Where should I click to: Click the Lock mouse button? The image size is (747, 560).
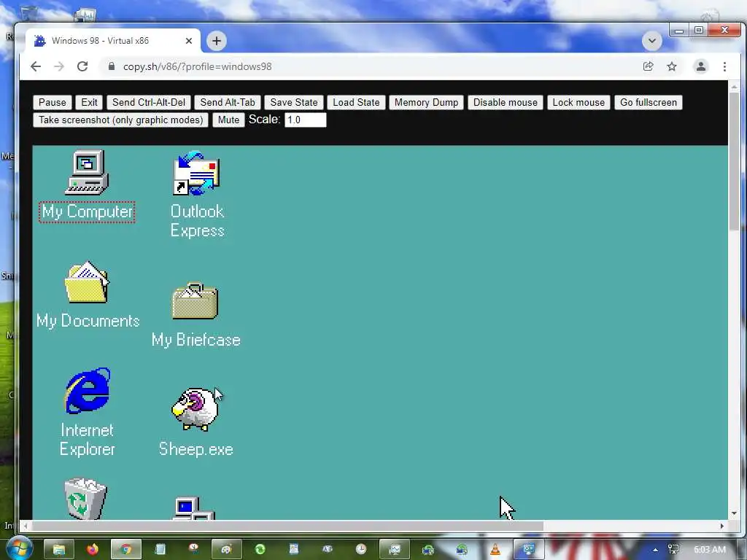click(578, 102)
